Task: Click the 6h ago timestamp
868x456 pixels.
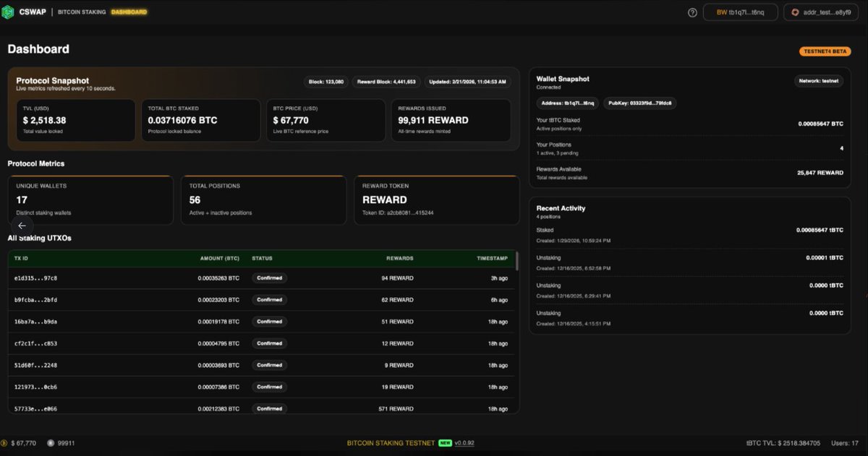Action: [x=499, y=300]
